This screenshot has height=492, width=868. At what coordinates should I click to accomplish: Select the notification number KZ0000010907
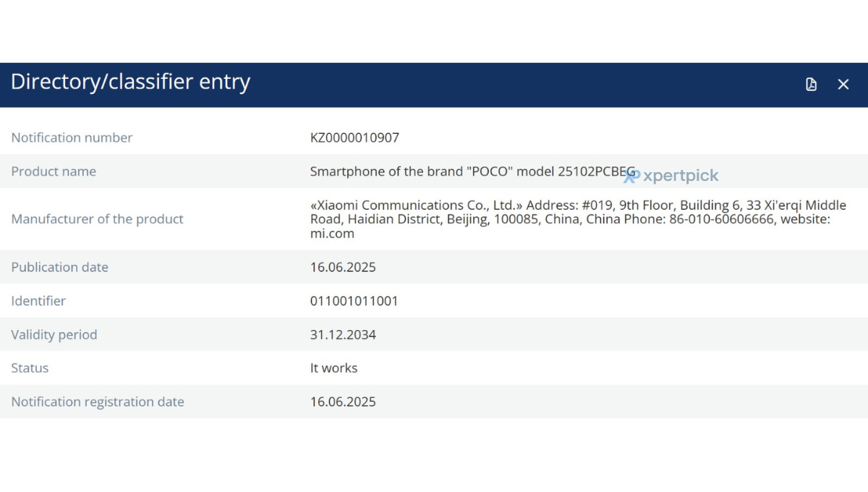coord(354,137)
